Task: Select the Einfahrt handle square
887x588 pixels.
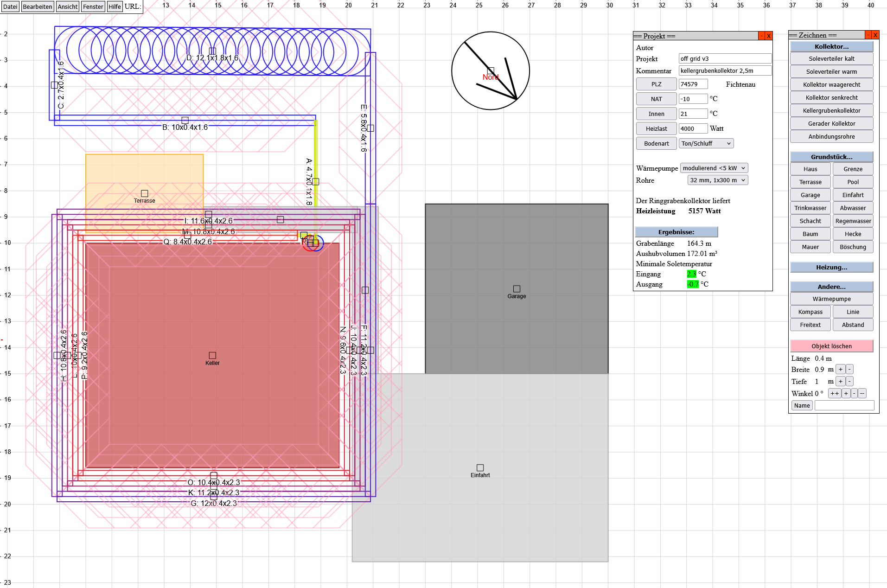Action: coord(480,468)
